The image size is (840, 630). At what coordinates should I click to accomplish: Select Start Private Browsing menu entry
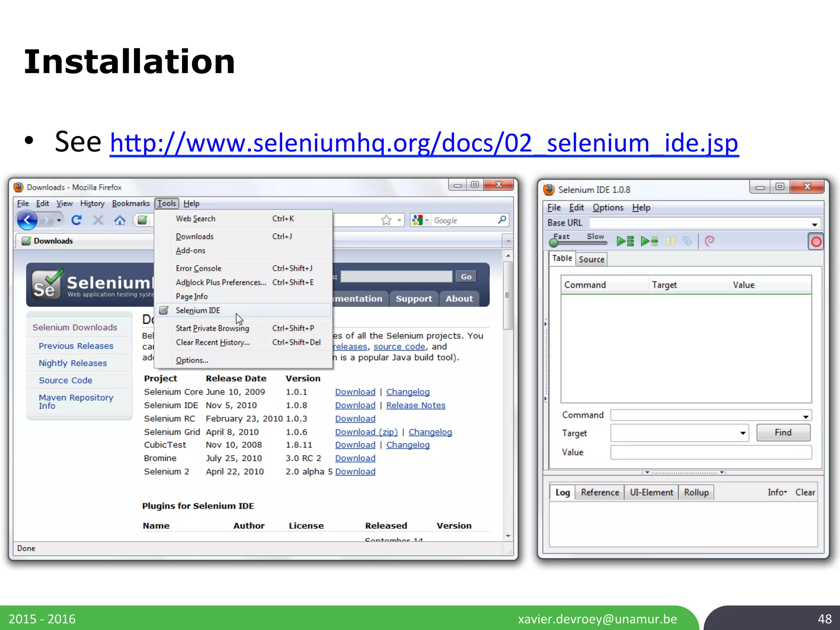243,328
